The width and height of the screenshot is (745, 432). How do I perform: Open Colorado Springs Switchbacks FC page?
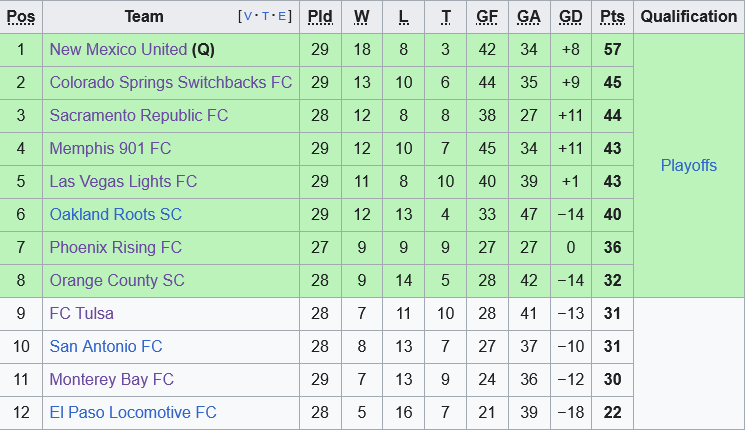click(170, 82)
